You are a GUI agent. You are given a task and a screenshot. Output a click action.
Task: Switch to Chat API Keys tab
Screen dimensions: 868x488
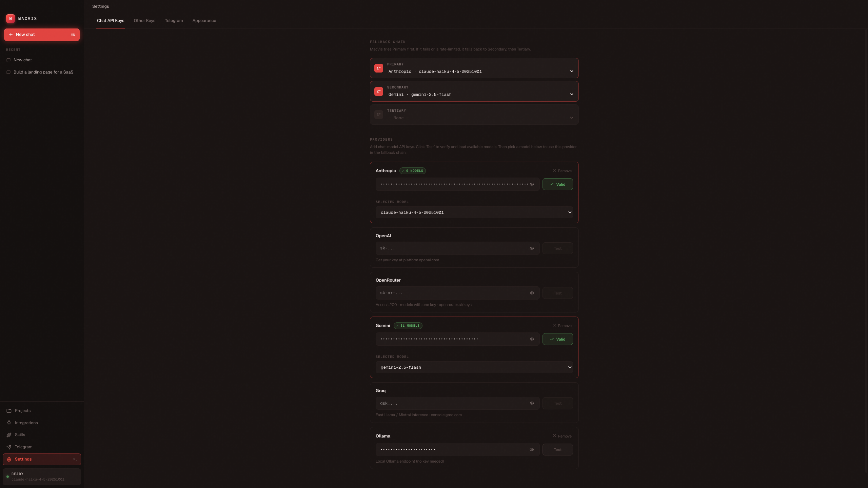click(111, 21)
